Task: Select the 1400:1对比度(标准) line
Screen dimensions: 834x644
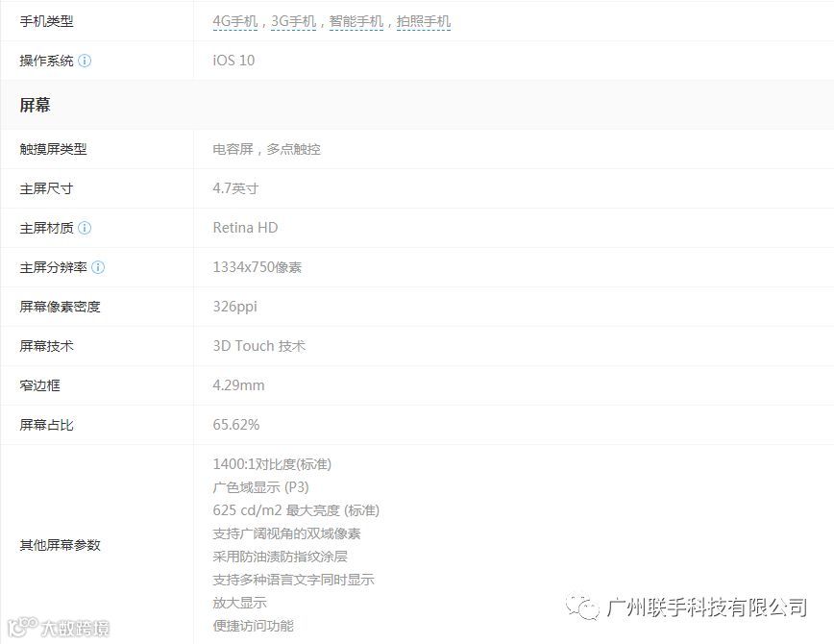Action: click(x=272, y=464)
